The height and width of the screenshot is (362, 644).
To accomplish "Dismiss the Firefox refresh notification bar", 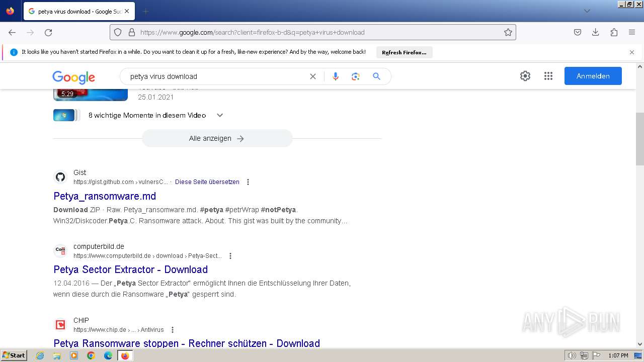I will pyautogui.click(x=632, y=52).
